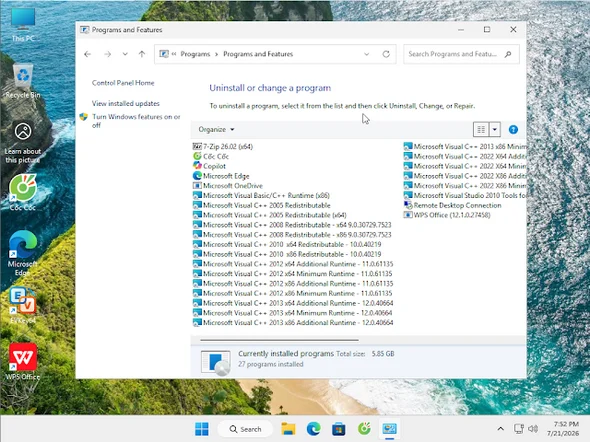This screenshot has height=442, width=590.
Task: Open the Windows Start menu
Action: coord(202,429)
